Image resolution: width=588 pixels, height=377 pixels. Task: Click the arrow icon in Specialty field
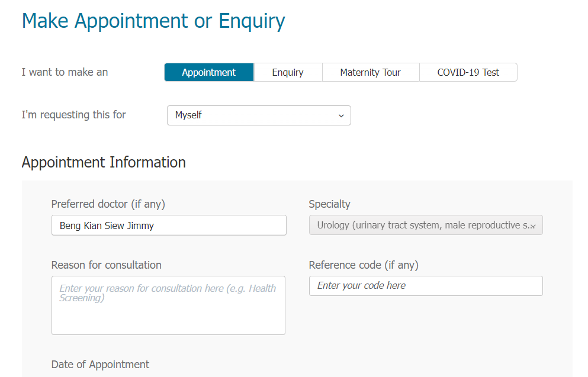pyautogui.click(x=533, y=226)
